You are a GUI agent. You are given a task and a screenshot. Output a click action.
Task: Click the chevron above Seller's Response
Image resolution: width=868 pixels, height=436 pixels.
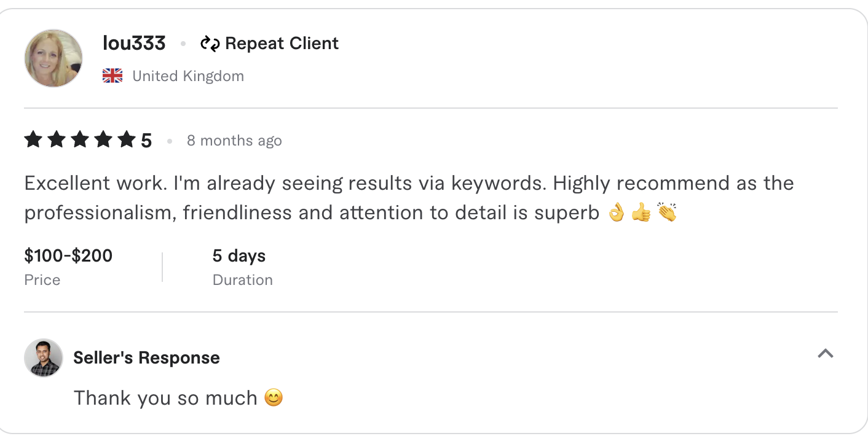(x=827, y=354)
